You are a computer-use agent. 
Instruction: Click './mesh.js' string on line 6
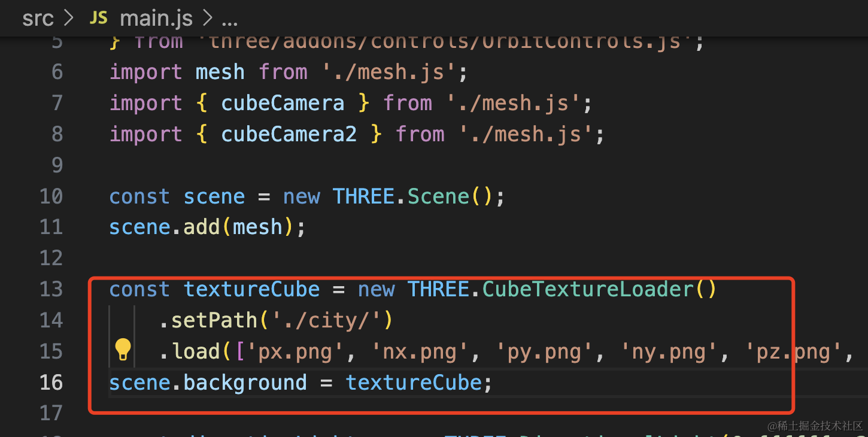tap(388, 72)
